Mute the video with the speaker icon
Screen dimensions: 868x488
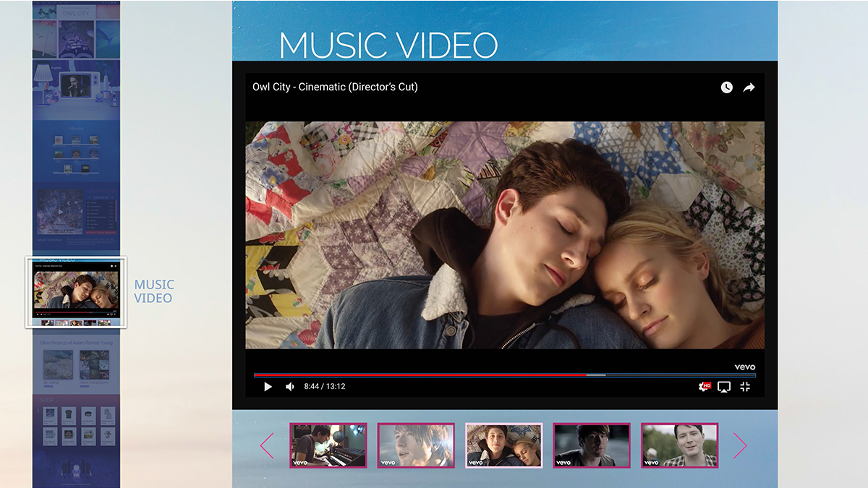(x=289, y=387)
